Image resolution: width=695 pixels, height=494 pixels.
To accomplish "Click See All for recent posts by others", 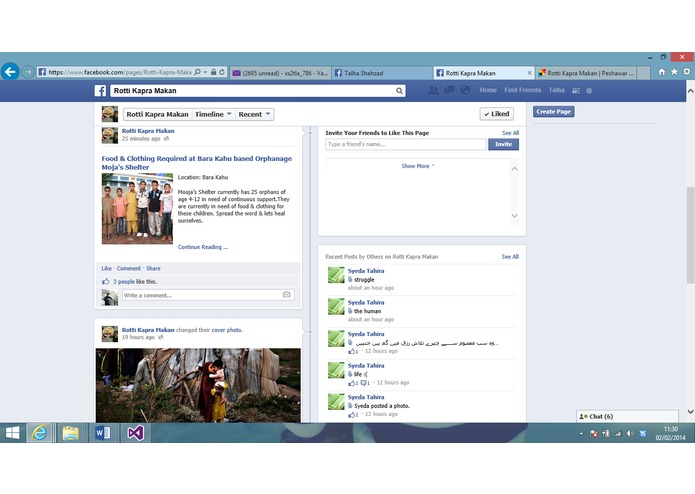I will pyautogui.click(x=510, y=257).
